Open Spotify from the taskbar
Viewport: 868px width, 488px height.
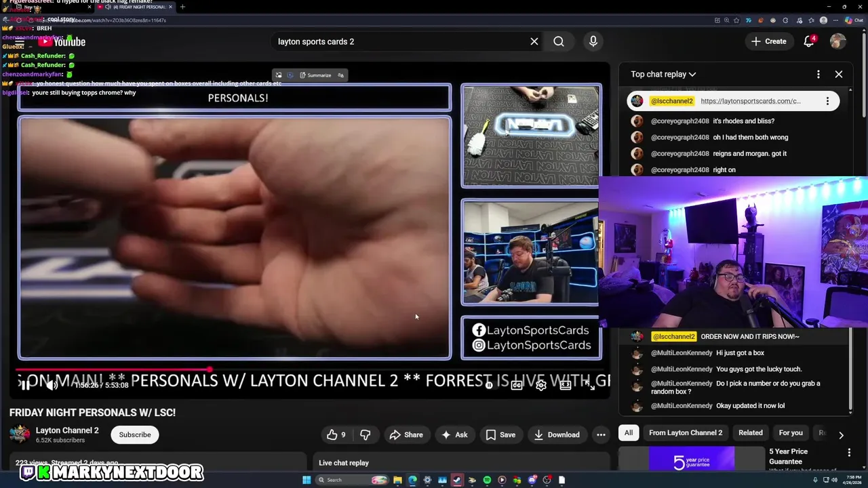(487, 480)
